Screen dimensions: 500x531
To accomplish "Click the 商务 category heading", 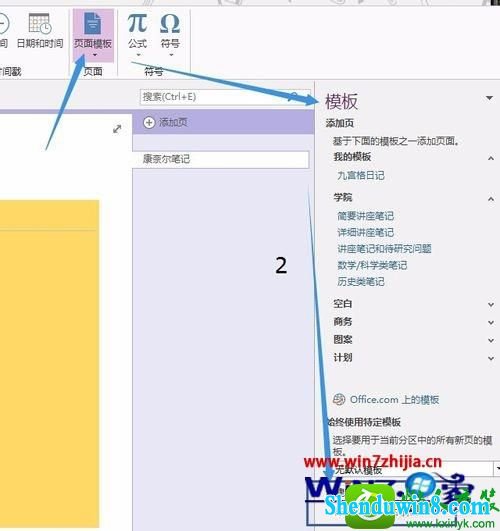I will tap(343, 322).
